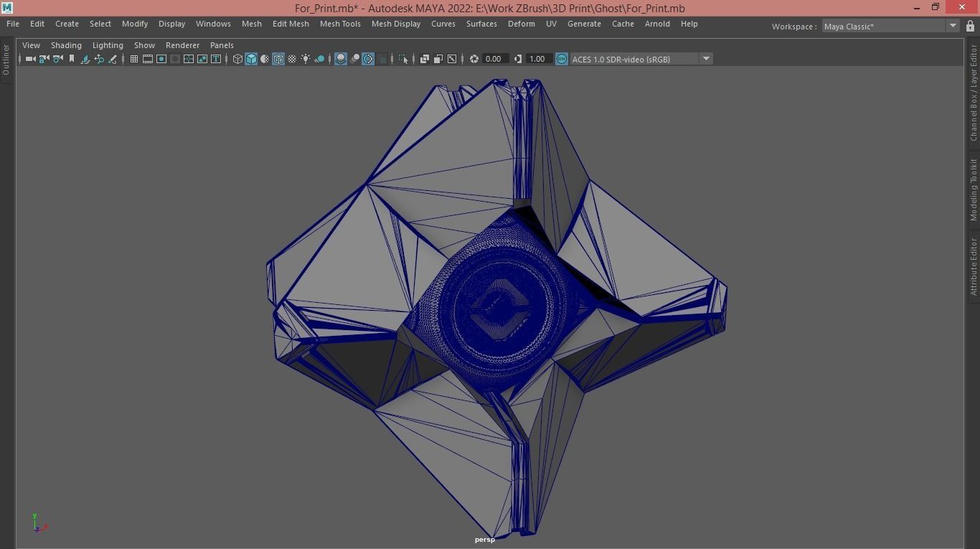Click the X-Ray icon
980x549 pixels.
pos(425,59)
